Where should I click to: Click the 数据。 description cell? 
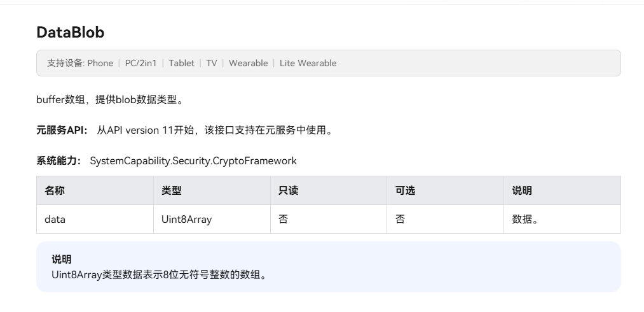(562, 219)
